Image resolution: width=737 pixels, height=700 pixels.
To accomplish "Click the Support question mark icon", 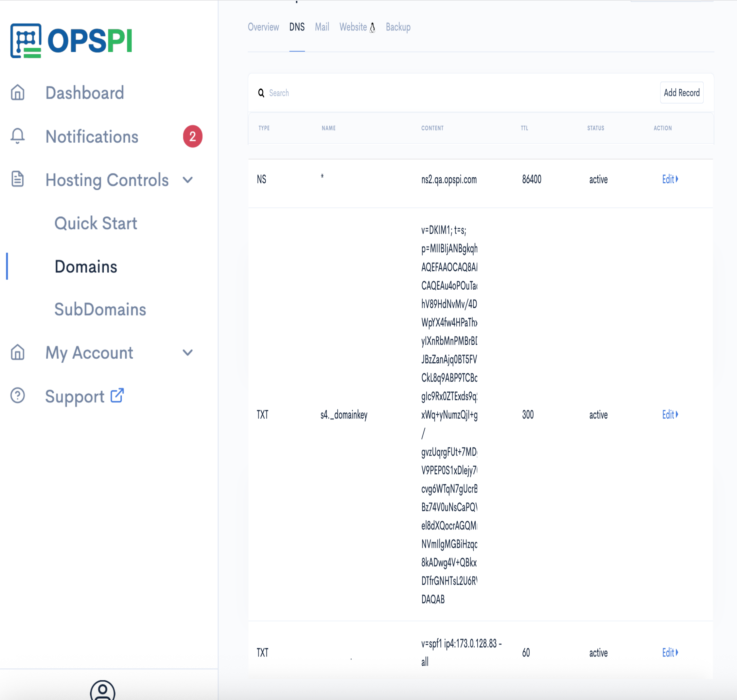I will tap(17, 396).
